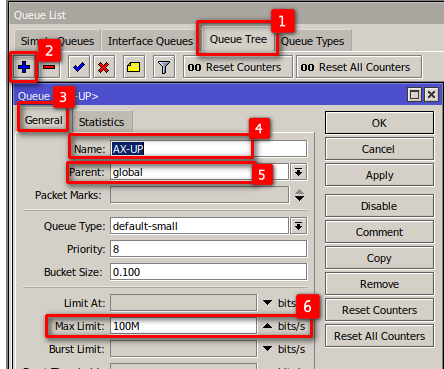Expand the Queue Type dropdown arrow
The image size is (444, 369).
click(298, 226)
